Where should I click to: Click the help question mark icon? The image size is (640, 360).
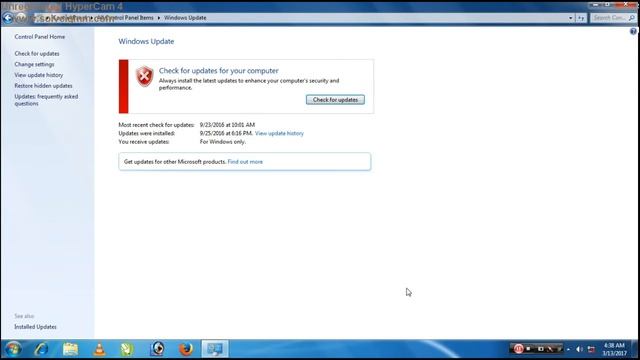coord(633,31)
